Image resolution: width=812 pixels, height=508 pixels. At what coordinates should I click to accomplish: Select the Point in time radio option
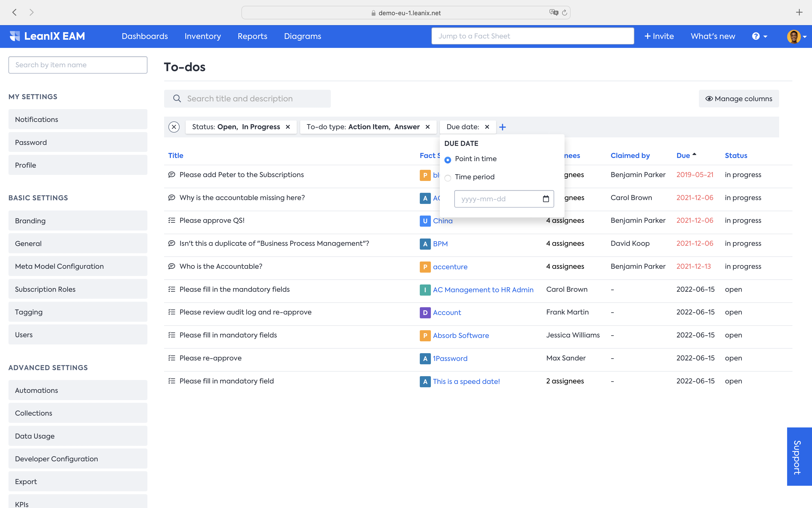448,160
